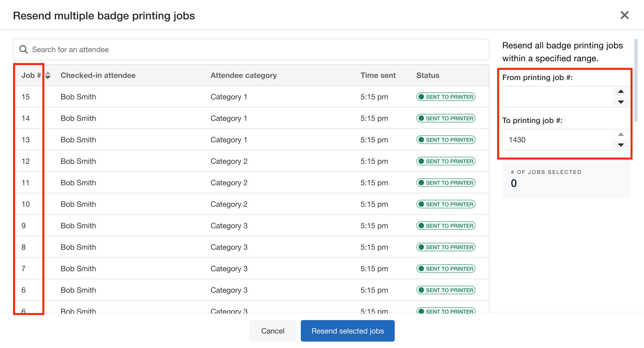Click 5:15 pm in the job 12 row

[374, 161]
